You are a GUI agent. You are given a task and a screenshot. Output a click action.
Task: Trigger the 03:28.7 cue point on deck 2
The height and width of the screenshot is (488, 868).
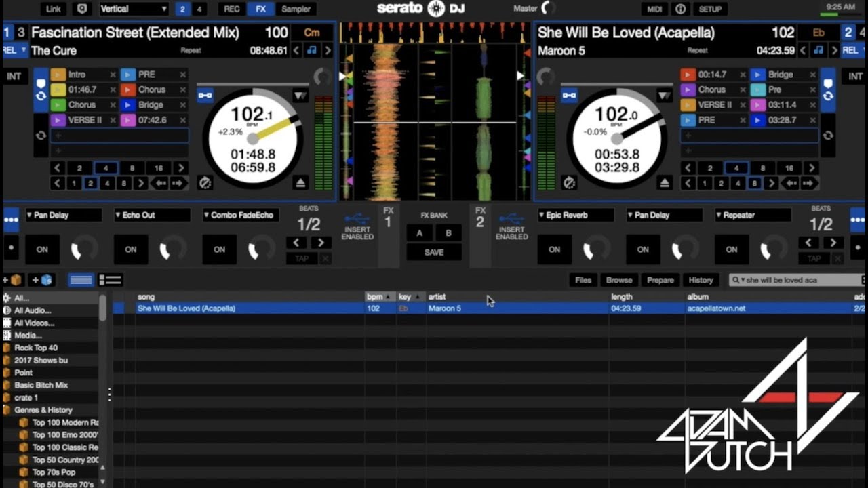pyautogui.click(x=758, y=120)
